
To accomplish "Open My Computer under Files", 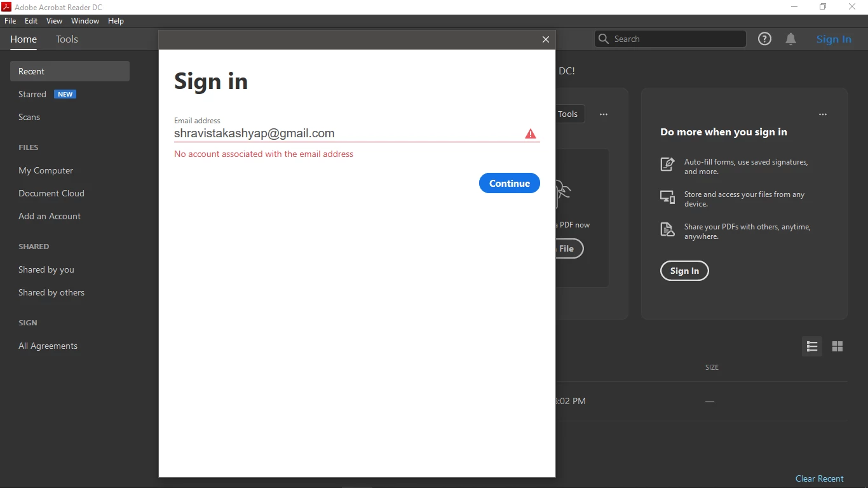I will (x=46, y=170).
